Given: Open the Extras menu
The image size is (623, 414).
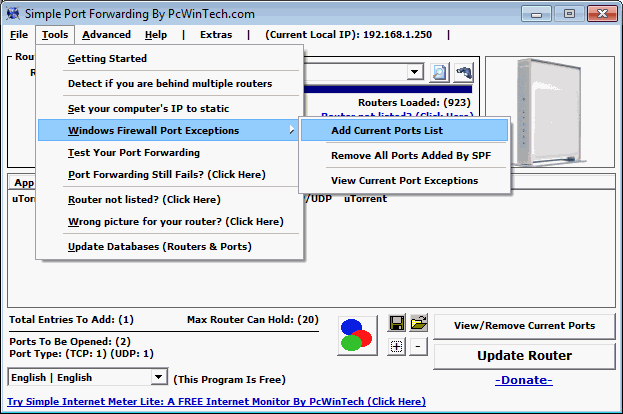Looking at the screenshot, I should point(216,35).
